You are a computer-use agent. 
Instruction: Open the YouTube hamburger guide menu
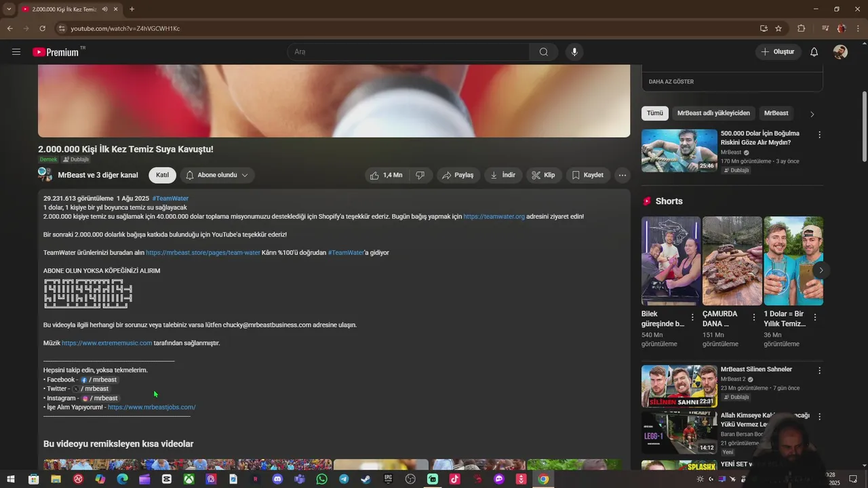16,52
